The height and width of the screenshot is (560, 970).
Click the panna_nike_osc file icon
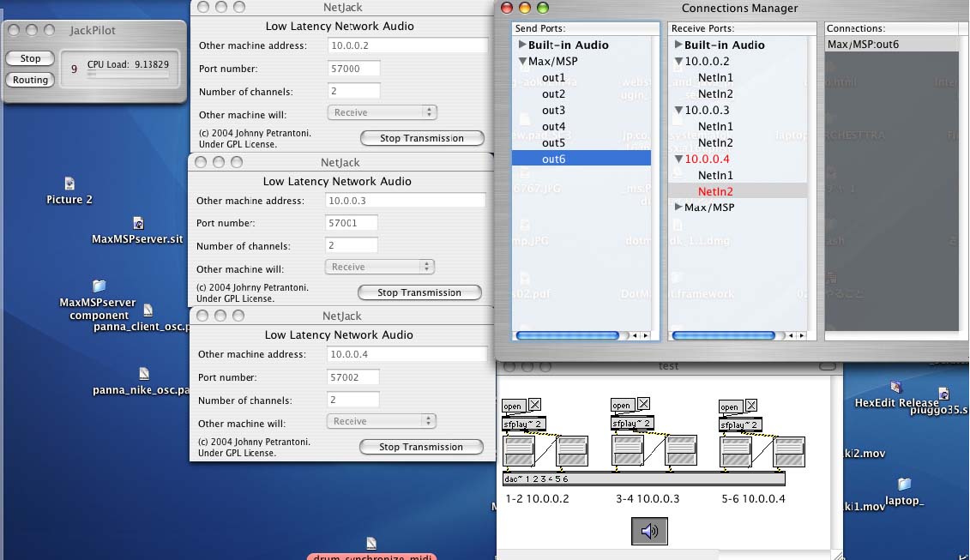[x=143, y=374]
